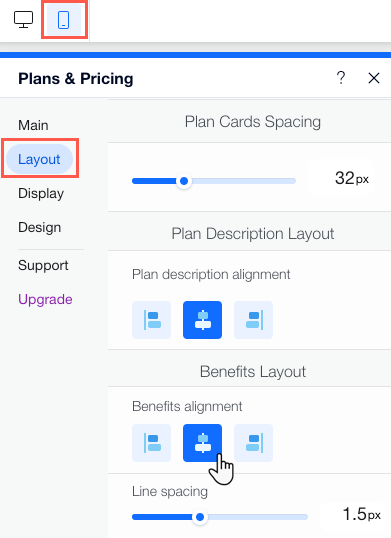Open the Design tab
Image resolution: width=391 pixels, height=538 pixels.
(40, 227)
